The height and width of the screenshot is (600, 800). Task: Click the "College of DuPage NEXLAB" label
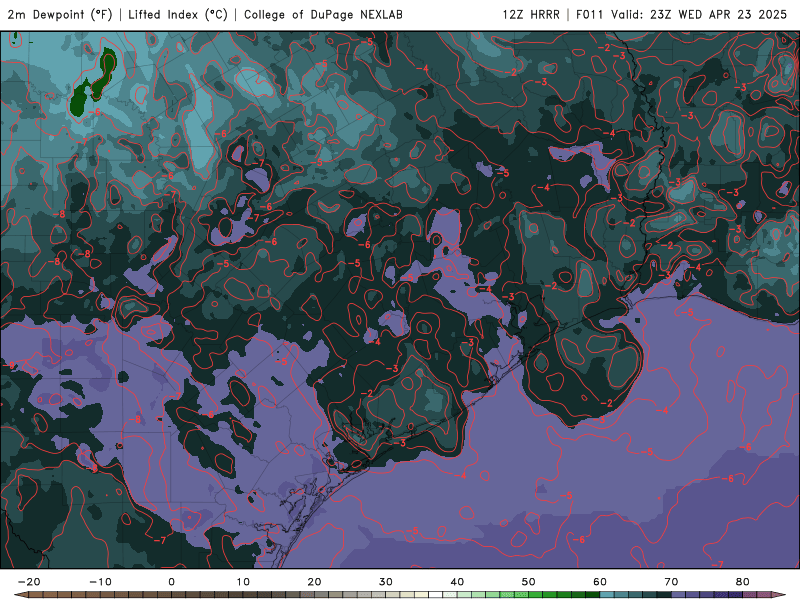(x=323, y=14)
